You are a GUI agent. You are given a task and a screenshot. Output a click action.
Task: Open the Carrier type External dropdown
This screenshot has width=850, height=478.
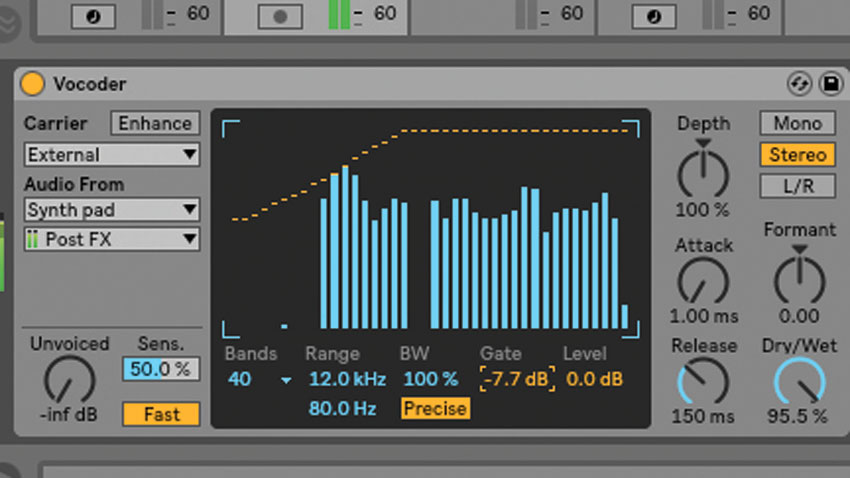pos(112,154)
